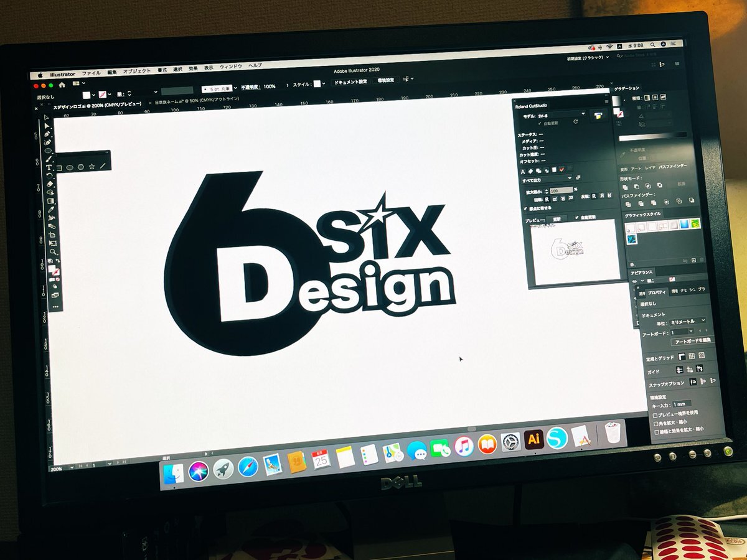Image resolution: width=747 pixels, height=560 pixels.
Task: Open the オブジェクト menu
Action: click(x=137, y=72)
